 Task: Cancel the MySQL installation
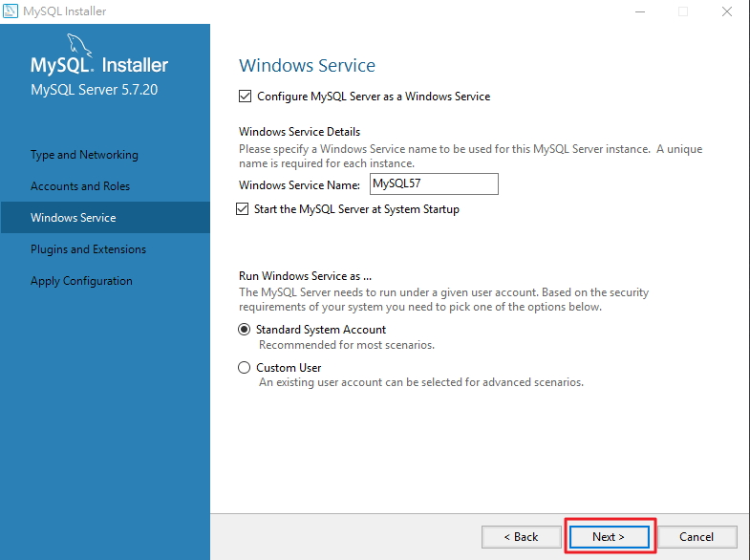point(696,537)
